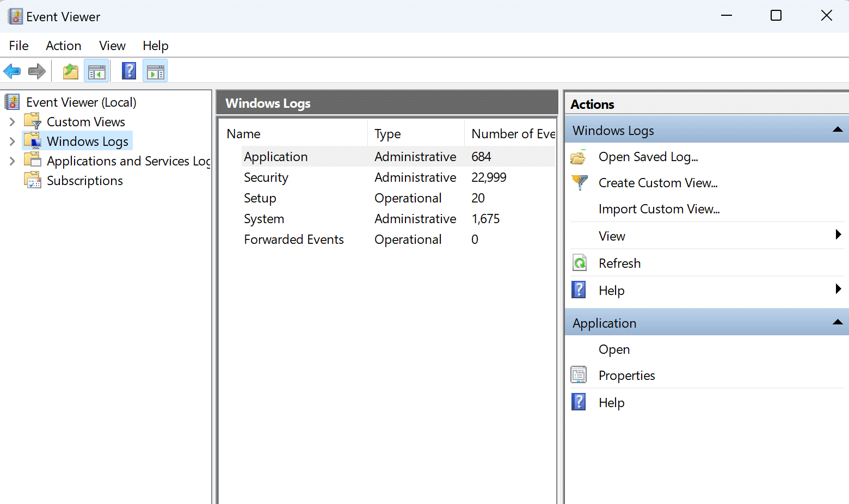
Task: Click the Administrative type cell for System
Action: click(415, 219)
